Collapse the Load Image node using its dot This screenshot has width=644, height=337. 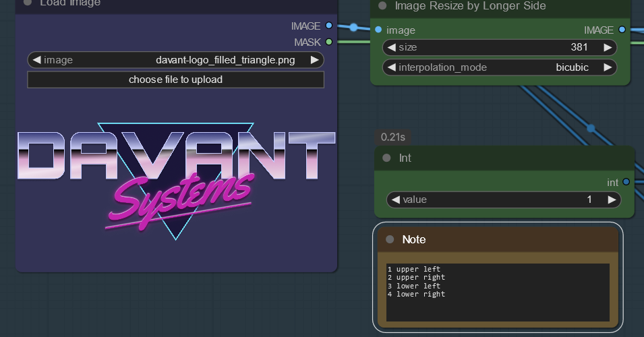pyautogui.click(x=28, y=2)
